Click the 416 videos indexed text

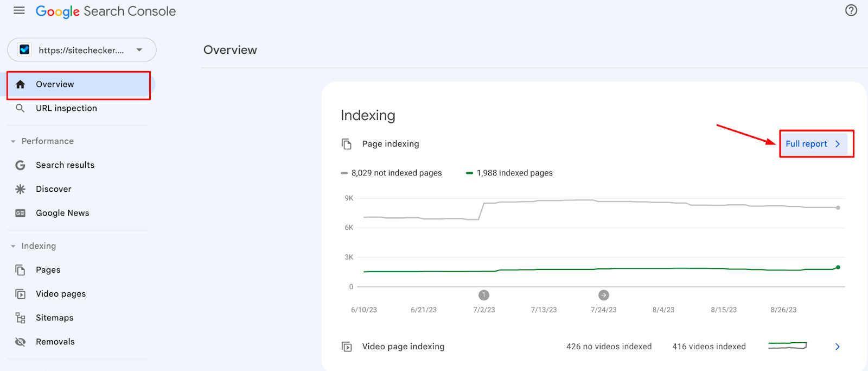(x=709, y=347)
